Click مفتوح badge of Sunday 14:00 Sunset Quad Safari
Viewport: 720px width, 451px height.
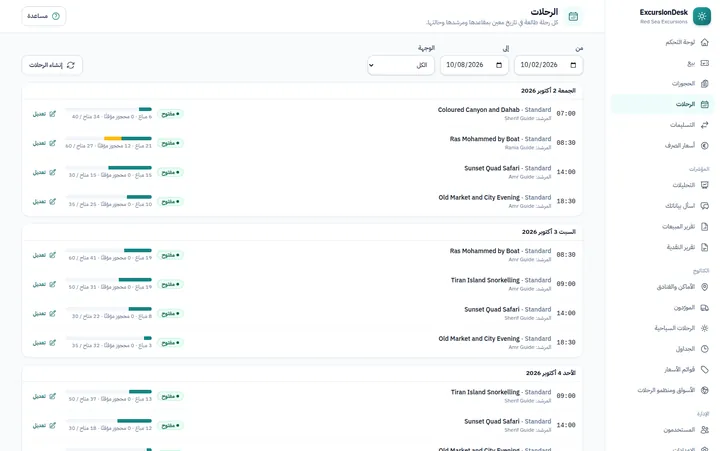point(170,426)
